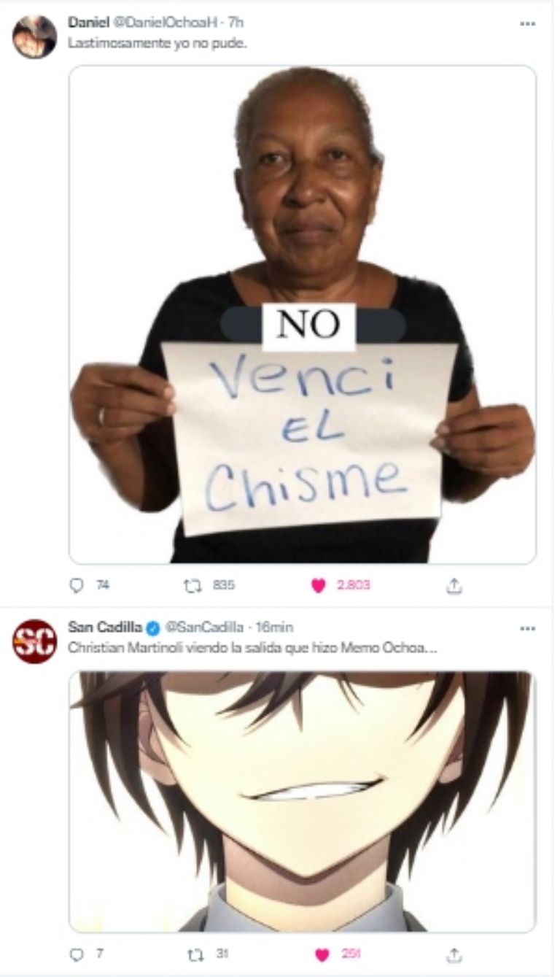The width and height of the screenshot is (560, 977).
Task: Reply to Daniel's tweet via comment icon
Action: tap(77, 585)
